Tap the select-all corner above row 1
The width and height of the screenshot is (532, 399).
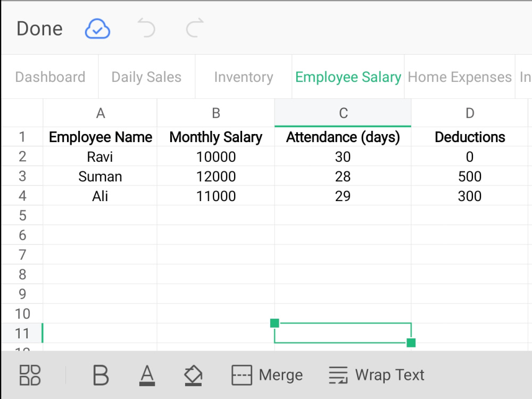point(22,113)
